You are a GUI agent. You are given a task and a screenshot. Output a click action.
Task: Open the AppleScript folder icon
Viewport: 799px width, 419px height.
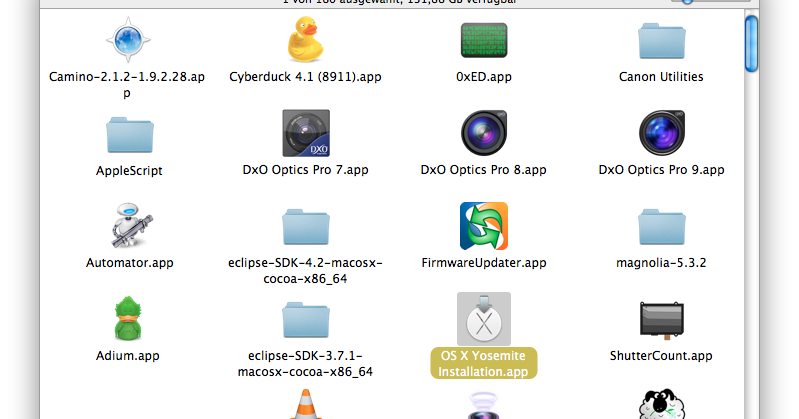tap(129, 135)
